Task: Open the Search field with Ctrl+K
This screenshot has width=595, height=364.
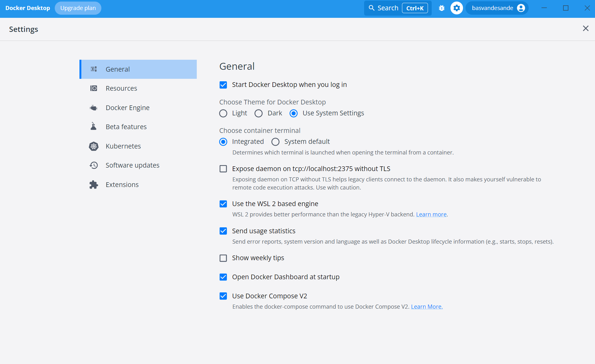Action: [x=388, y=8]
